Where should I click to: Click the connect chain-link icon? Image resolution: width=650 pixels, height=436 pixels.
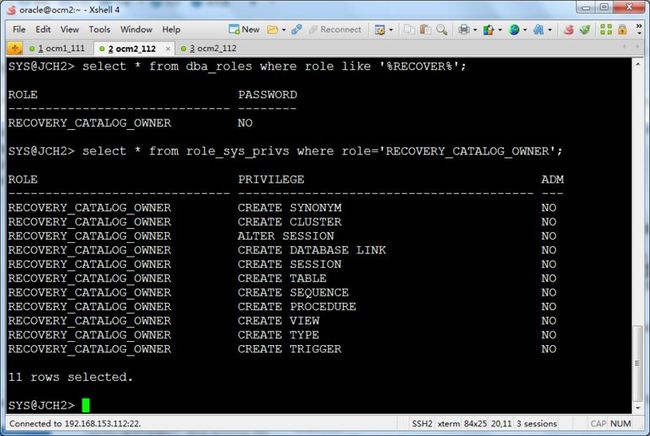[296, 29]
